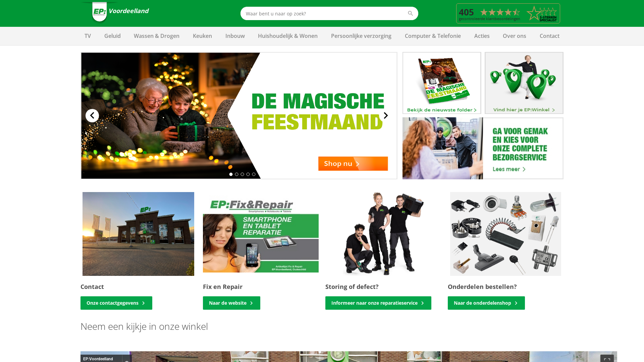Expand the Persoonlijke verzorging menu
This screenshot has height=362, width=644.
pos(361,36)
